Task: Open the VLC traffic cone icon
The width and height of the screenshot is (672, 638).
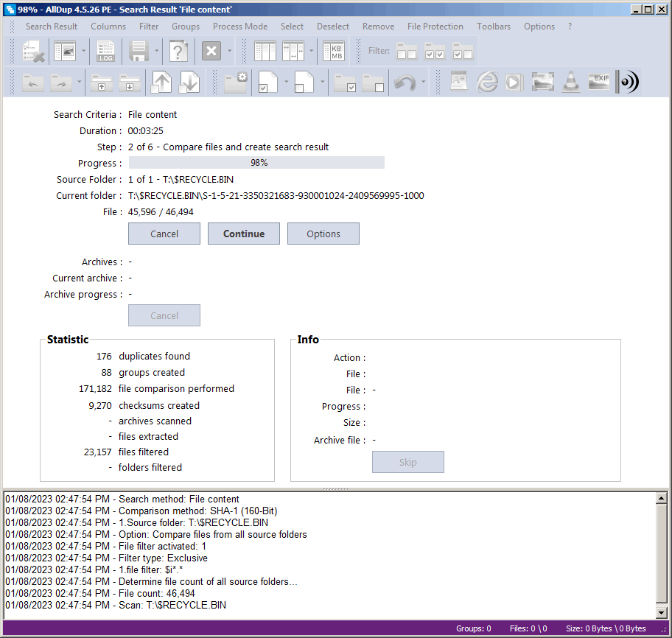Action: tap(570, 82)
